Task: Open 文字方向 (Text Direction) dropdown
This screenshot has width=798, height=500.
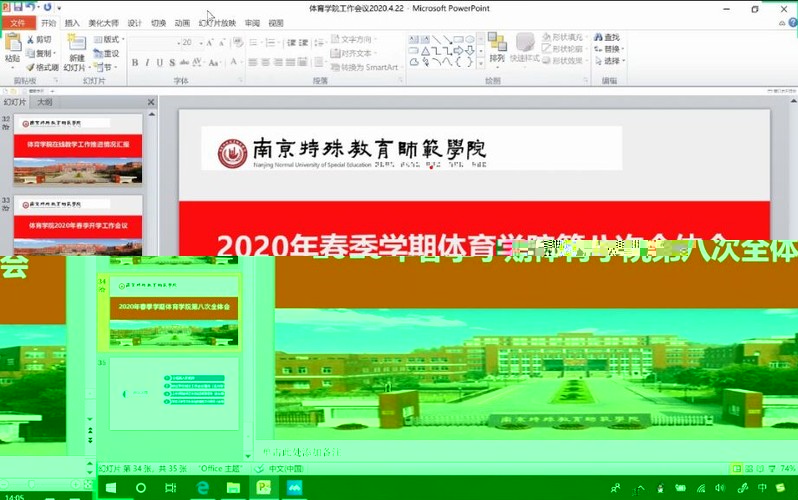Action: (354, 39)
